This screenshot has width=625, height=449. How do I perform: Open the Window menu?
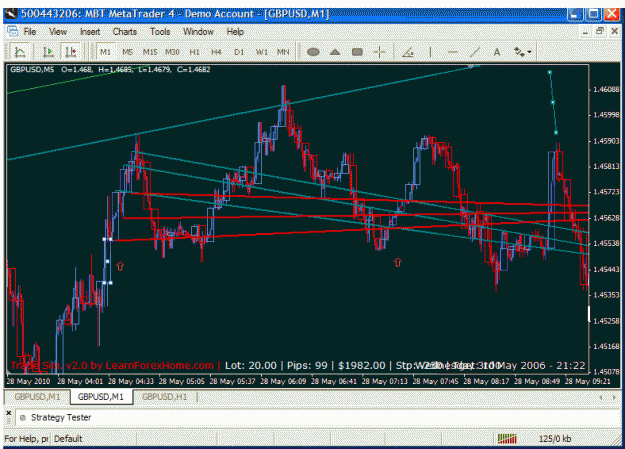pyautogui.click(x=198, y=32)
